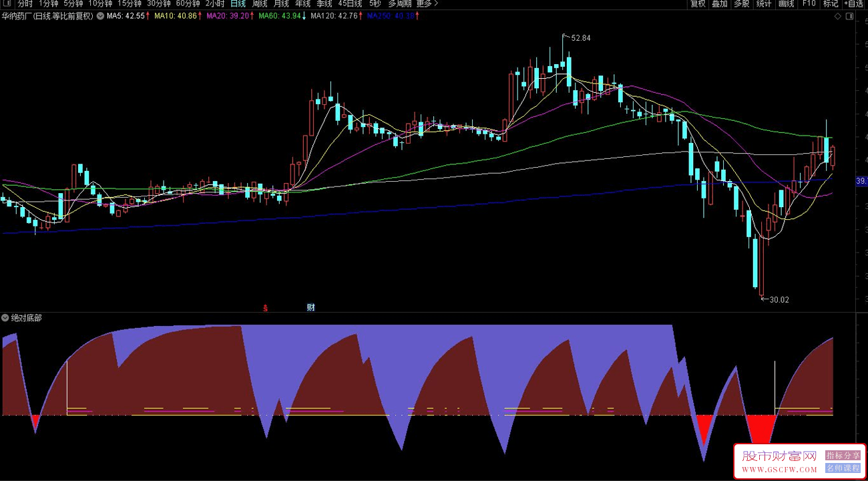Open the small panel icon left of 分时
Viewport: 868px width, 481px height.
(x=8, y=4)
